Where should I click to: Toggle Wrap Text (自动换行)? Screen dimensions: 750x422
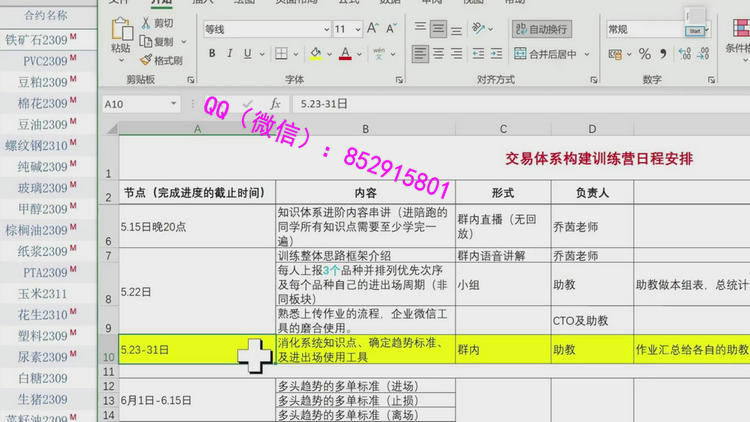(543, 29)
